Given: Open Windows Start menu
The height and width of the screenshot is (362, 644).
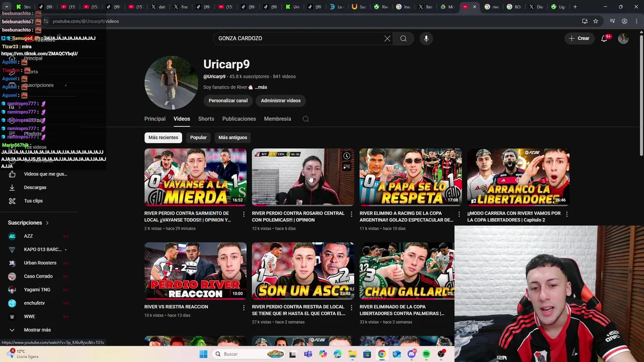Looking at the screenshot, I should coord(203,354).
